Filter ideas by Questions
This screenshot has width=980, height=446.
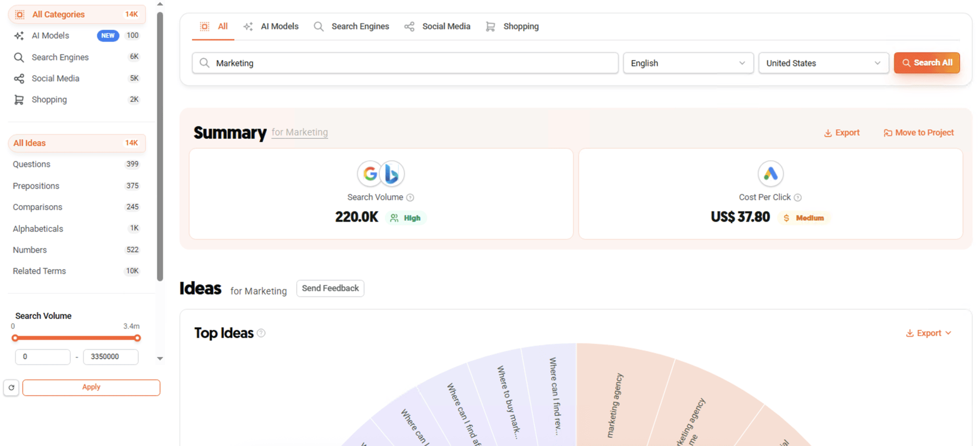[32, 164]
